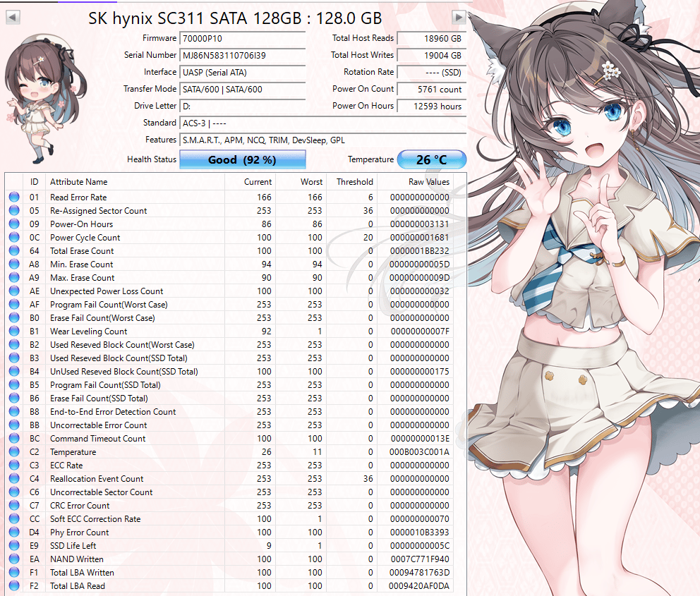This screenshot has height=596, width=700.
Task: Click status orb for Read Error Rate
Action: pyautogui.click(x=14, y=197)
